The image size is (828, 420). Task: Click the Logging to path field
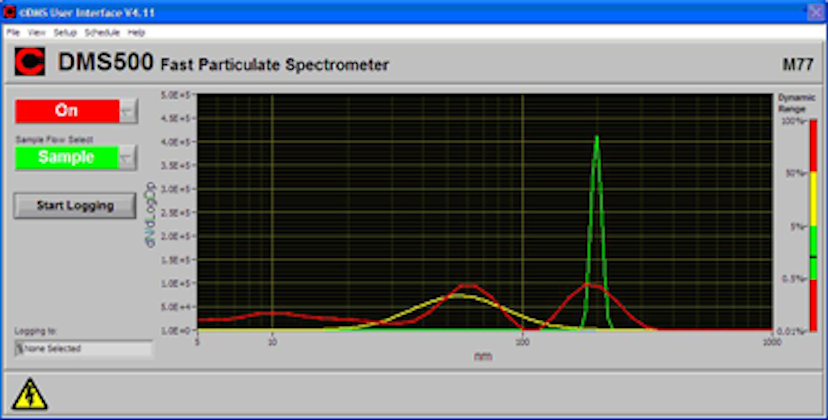click(83, 349)
